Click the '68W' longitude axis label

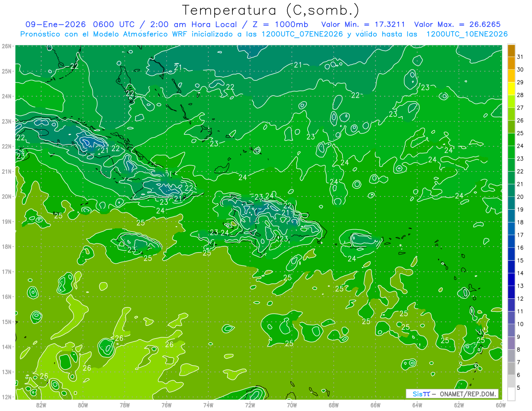(x=334, y=405)
